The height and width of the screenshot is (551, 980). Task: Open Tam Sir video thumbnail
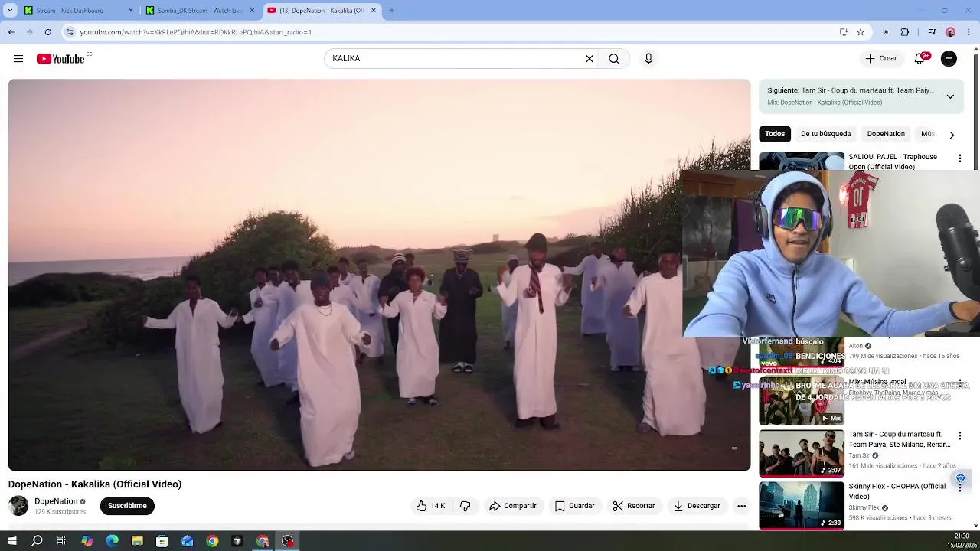pos(802,453)
